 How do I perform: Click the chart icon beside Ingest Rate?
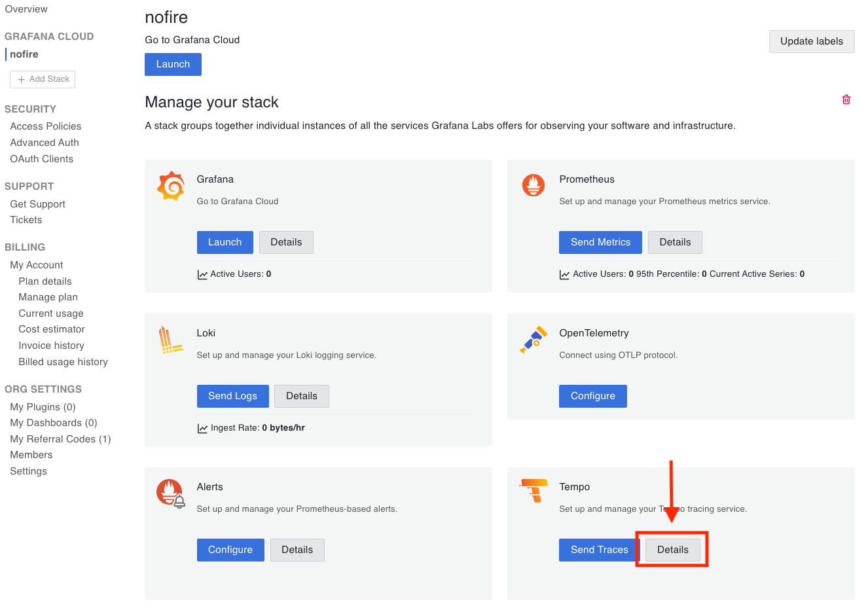202,429
